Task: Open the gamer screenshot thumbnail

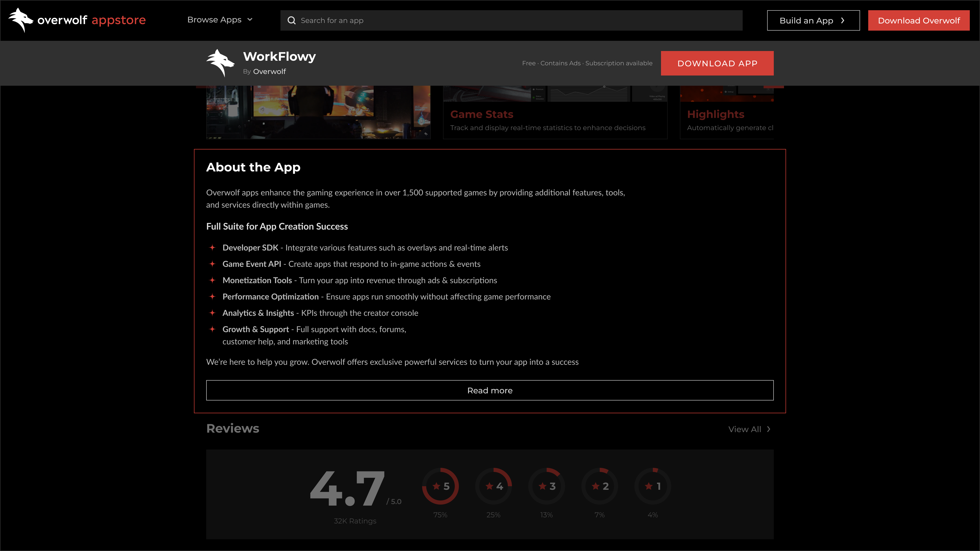Action: click(318, 112)
